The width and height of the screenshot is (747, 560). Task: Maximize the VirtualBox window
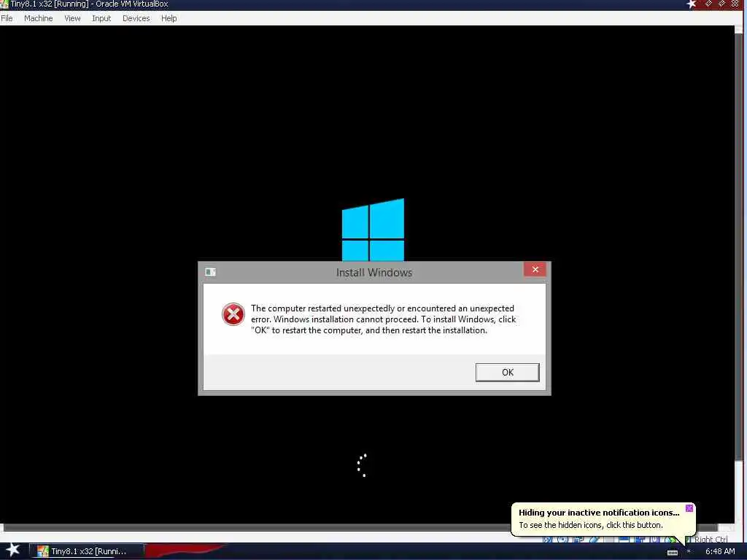pos(721,4)
